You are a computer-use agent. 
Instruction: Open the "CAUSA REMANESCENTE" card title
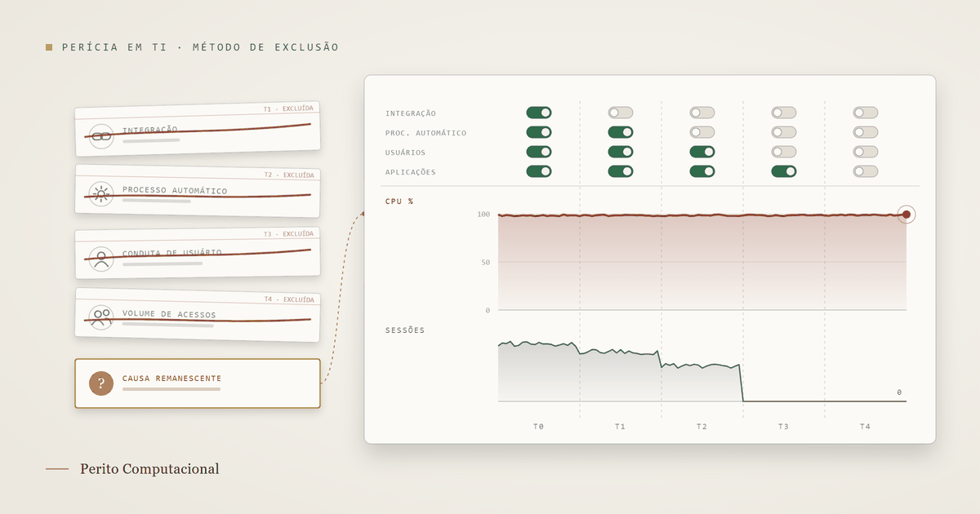click(171, 379)
